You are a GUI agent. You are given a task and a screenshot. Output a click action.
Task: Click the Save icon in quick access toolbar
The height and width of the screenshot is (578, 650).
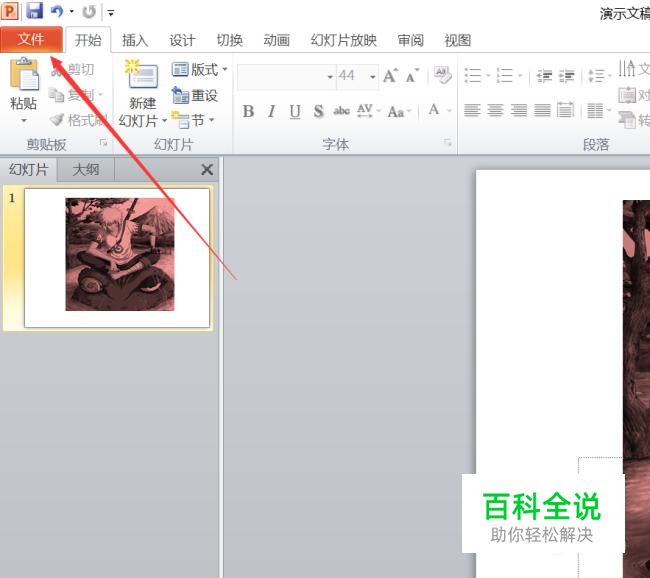tap(34, 11)
